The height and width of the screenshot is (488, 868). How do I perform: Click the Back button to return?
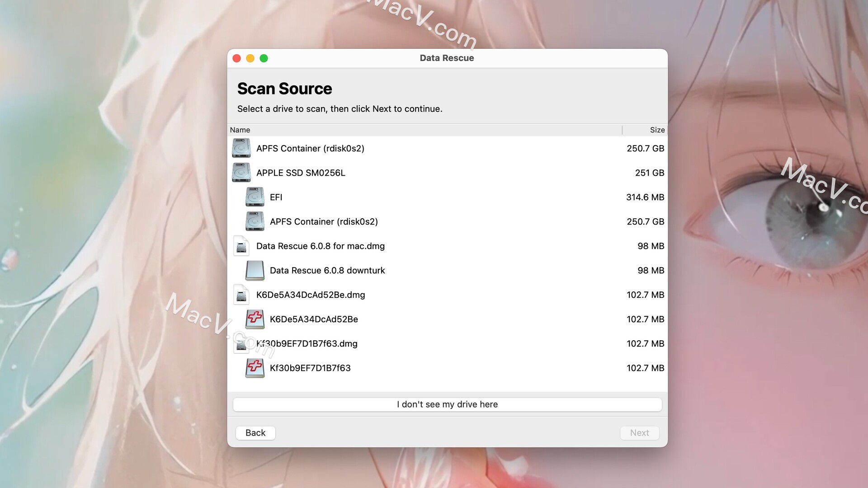pos(255,432)
